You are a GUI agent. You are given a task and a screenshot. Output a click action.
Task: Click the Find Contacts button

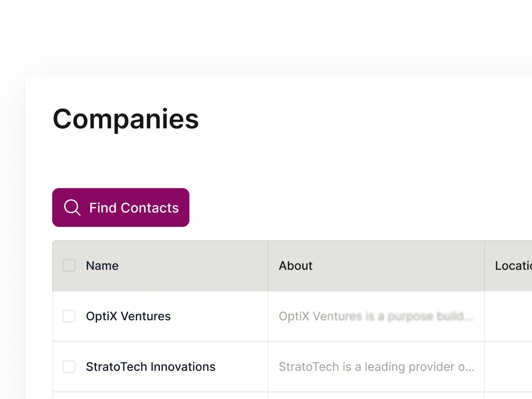coord(121,207)
